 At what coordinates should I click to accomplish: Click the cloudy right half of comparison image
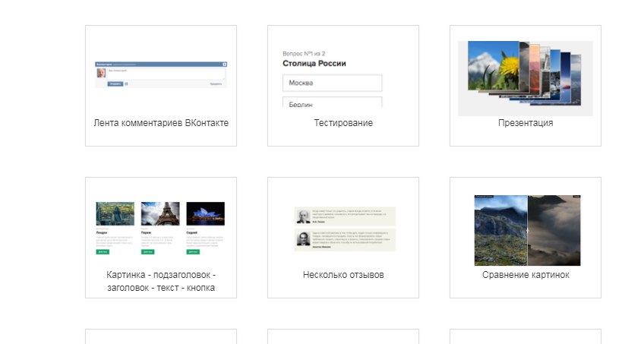554,230
